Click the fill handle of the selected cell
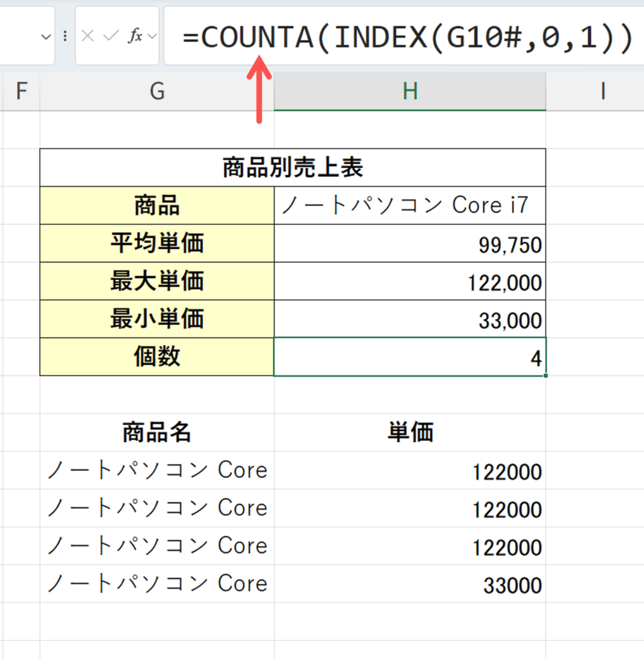 click(545, 375)
